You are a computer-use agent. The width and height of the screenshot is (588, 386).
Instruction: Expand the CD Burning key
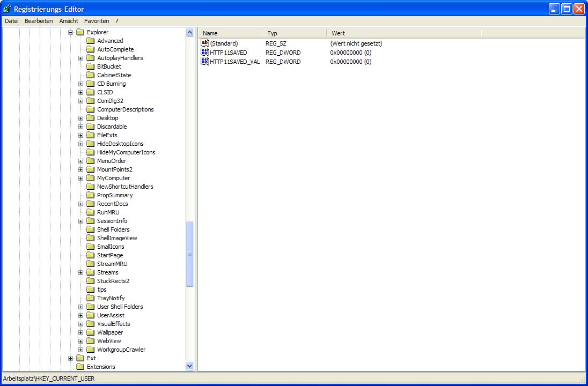pyautogui.click(x=80, y=84)
